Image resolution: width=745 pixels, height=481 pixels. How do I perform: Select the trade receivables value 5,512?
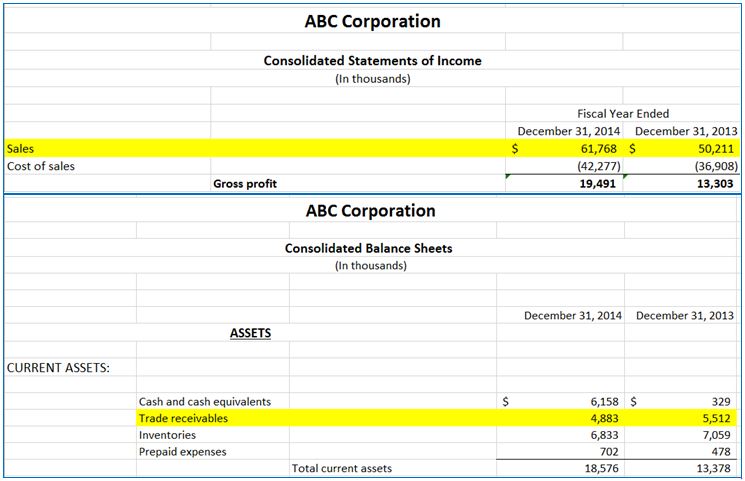pyautogui.click(x=716, y=418)
